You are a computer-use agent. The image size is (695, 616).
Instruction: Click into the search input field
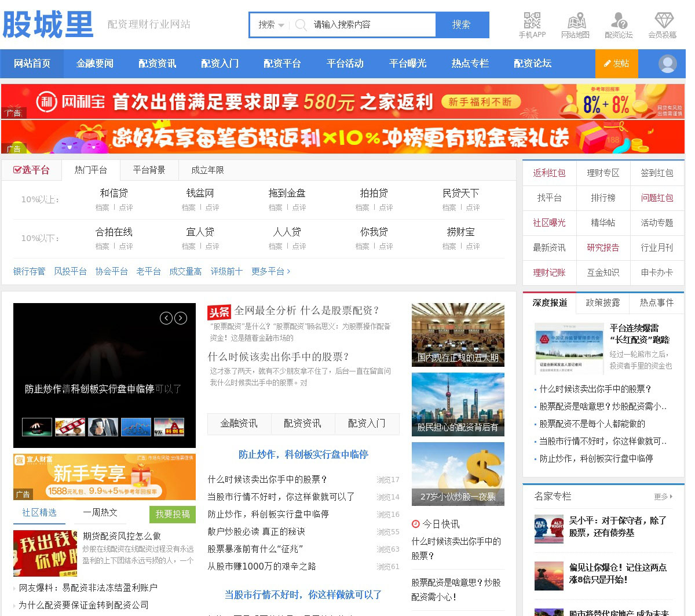pyautogui.click(x=371, y=25)
